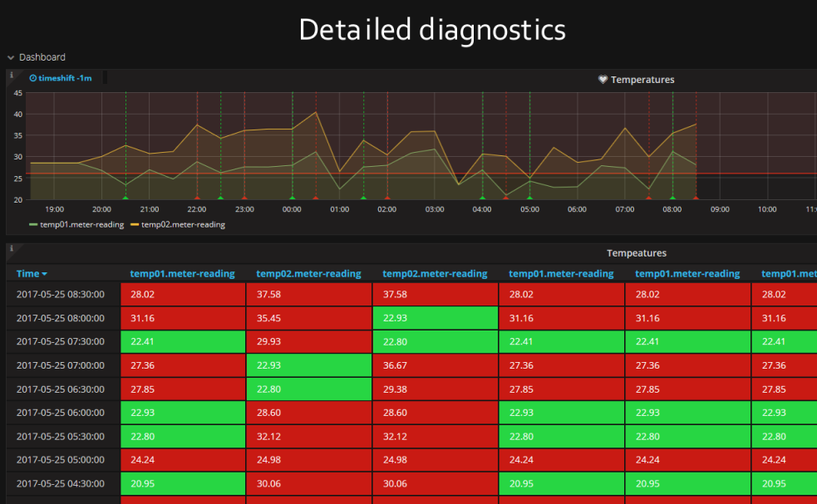Screen dimensions: 817x504
Task: Sort by the first temp02.meter-reading column header
Action: (x=308, y=274)
